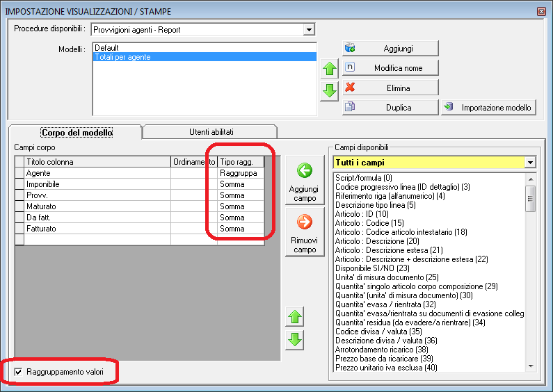553x392 pixels.
Task: Switch to the Corpo del modello tab
Action: pyautogui.click(x=77, y=133)
